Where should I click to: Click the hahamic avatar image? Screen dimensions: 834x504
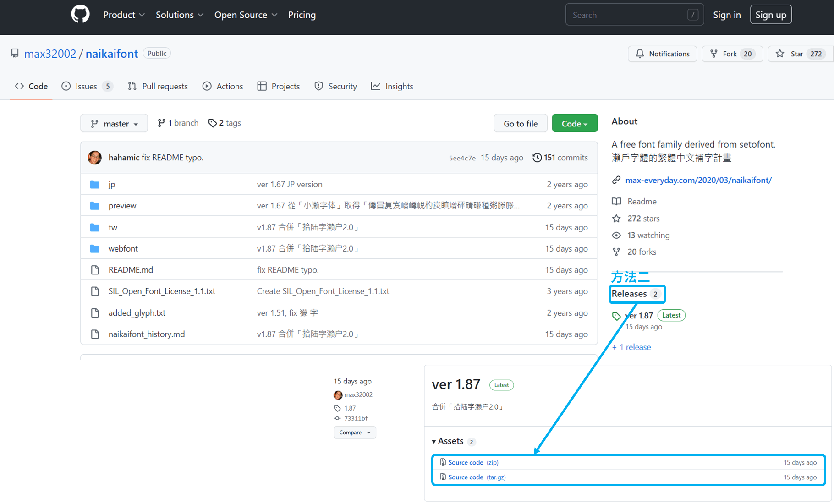[x=95, y=158]
